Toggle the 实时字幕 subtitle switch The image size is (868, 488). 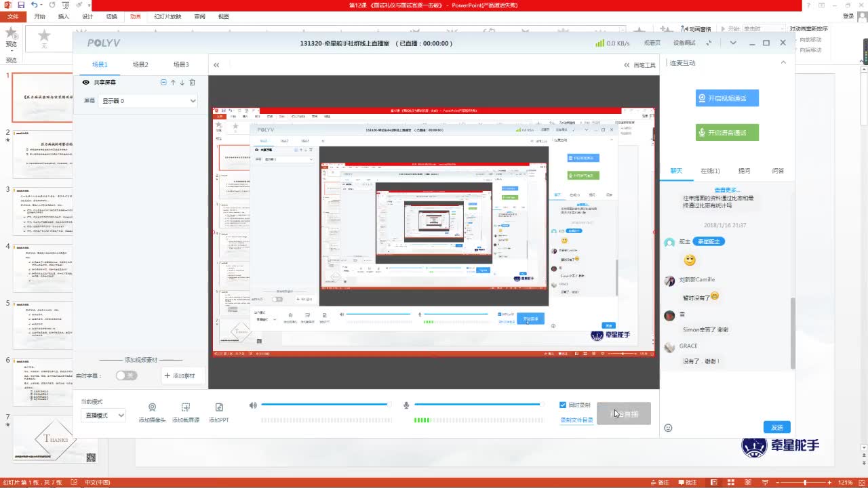click(125, 375)
